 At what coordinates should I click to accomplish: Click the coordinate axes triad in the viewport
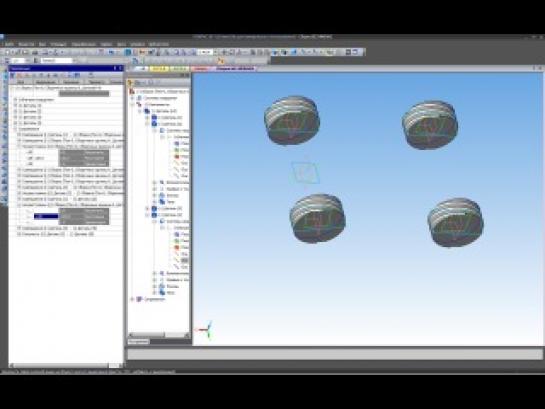click(x=205, y=329)
